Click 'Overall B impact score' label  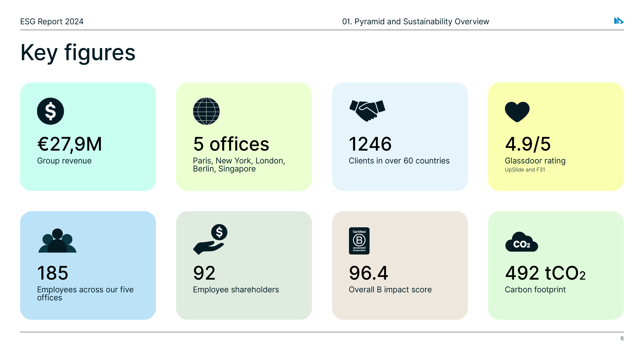(390, 290)
